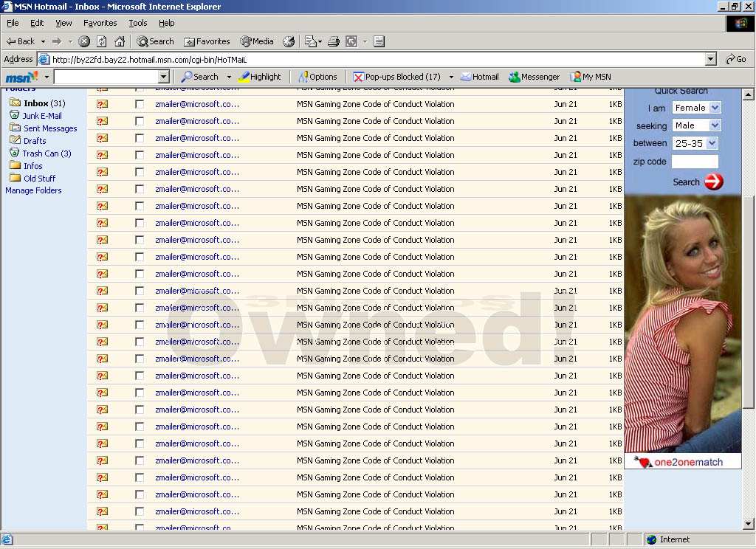Expand the msn logo menu arrow
The image size is (756, 549).
coord(47,77)
